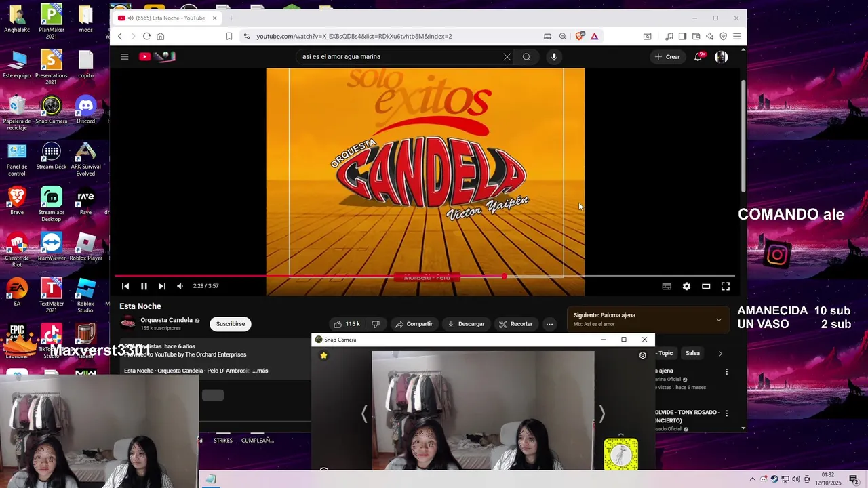The height and width of the screenshot is (488, 868).
Task: Open options menu for Paloma ajena video
Action: point(726,372)
